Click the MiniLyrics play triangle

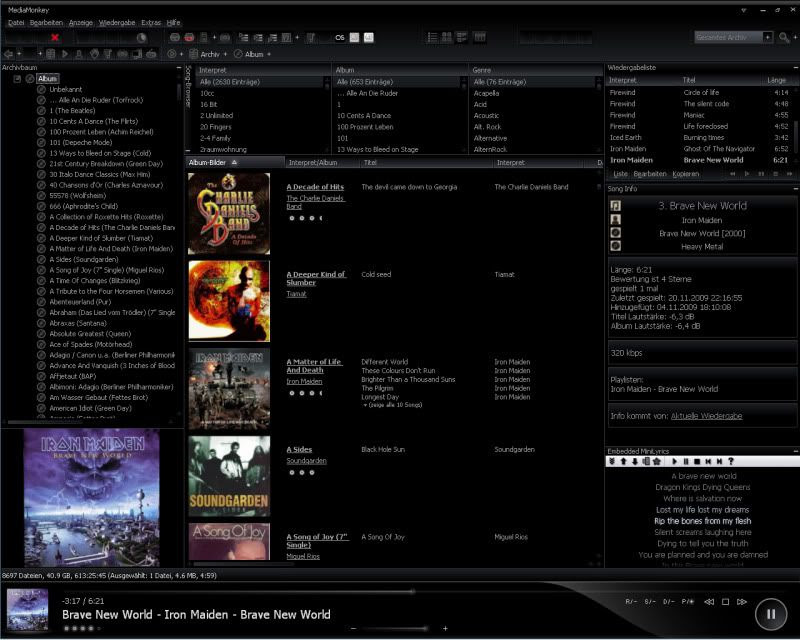click(674, 461)
